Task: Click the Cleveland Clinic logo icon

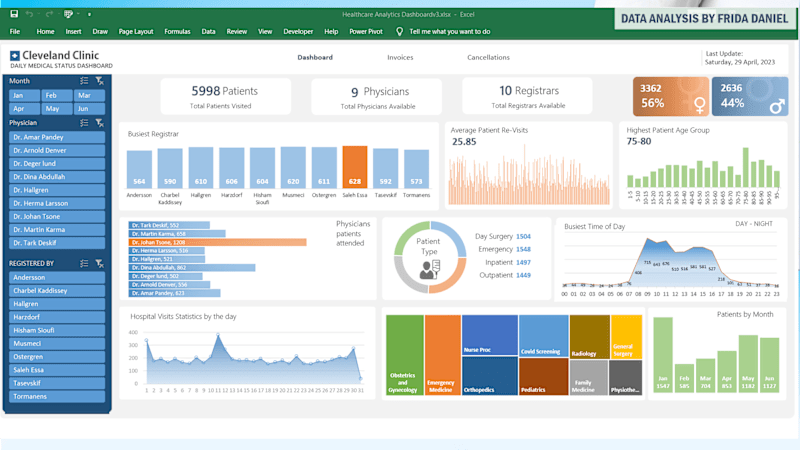Action: pyautogui.click(x=15, y=56)
